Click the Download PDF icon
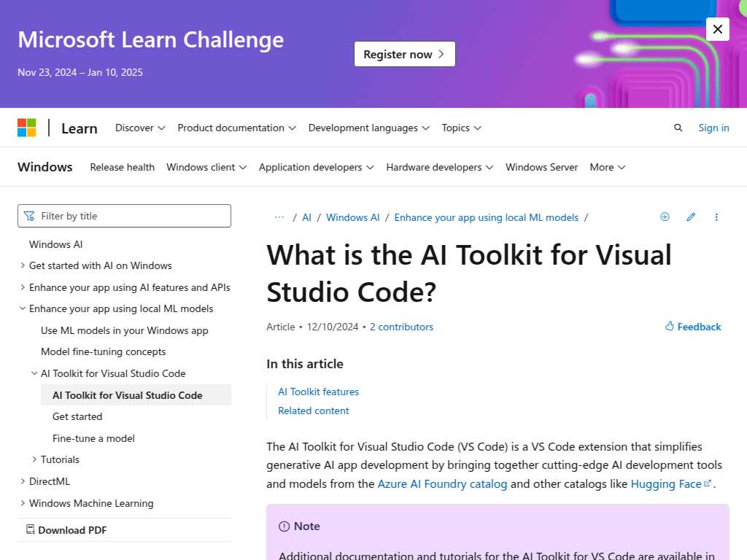Image resolution: width=747 pixels, height=560 pixels. [31, 529]
